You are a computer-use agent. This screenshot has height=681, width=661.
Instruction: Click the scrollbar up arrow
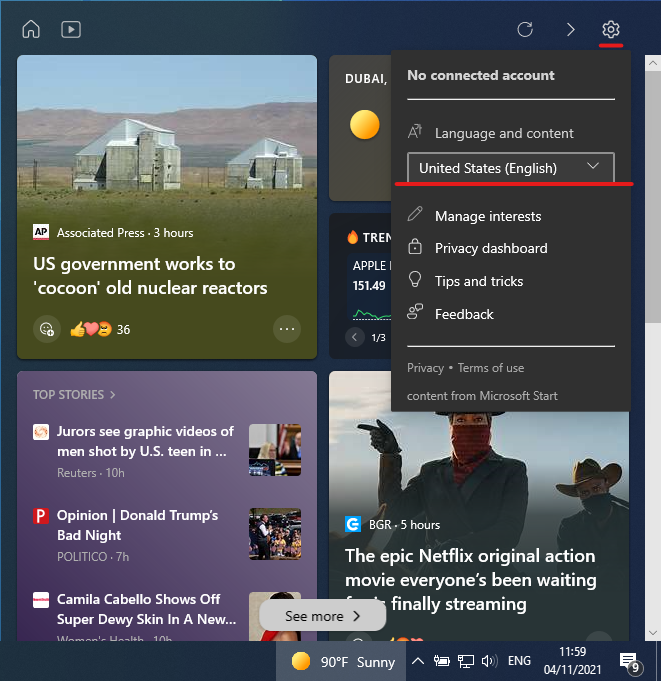tap(652, 63)
